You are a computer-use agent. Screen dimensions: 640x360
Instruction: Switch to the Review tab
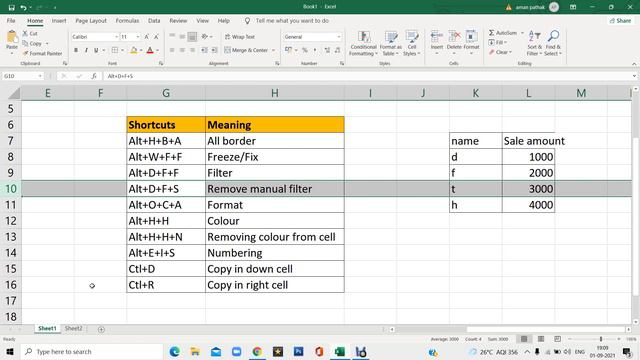(178, 20)
